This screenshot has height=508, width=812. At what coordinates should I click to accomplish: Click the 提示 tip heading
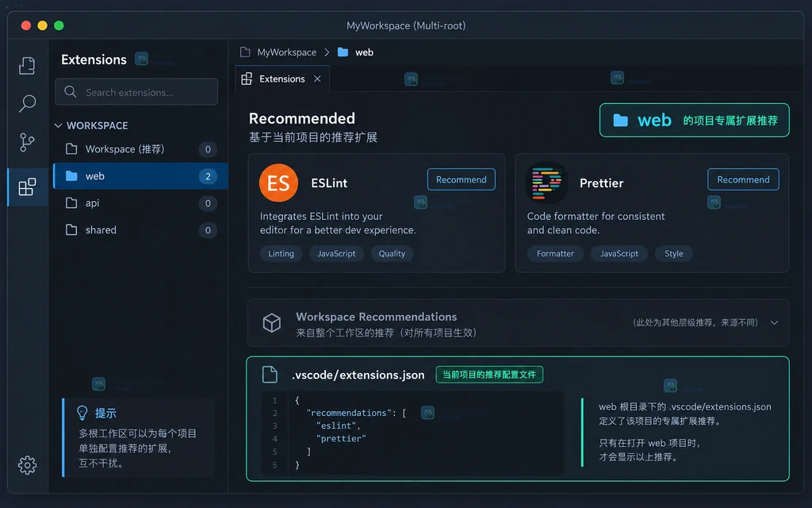(105, 413)
